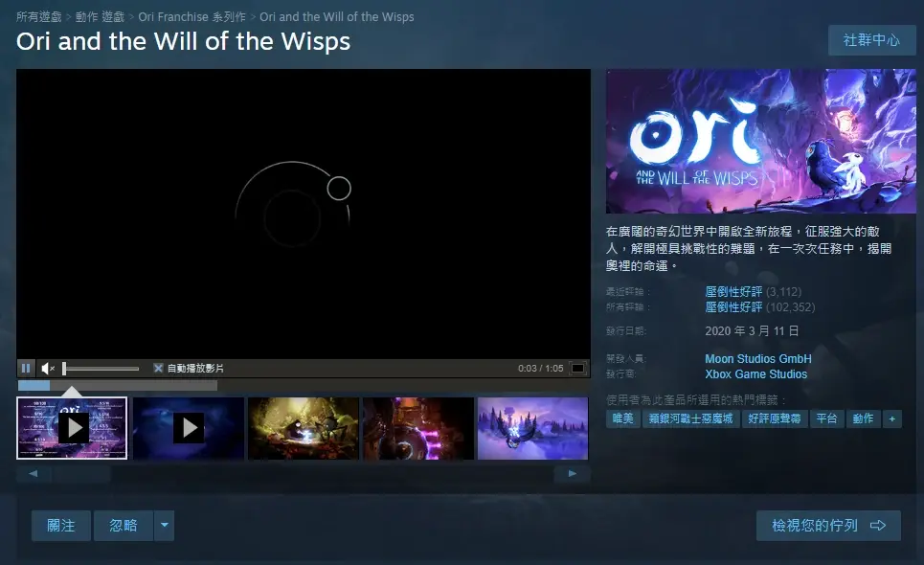
Task: Open 所有遊戲 breadcrumb link
Action: pyautogui.click(x=39, y=17)
